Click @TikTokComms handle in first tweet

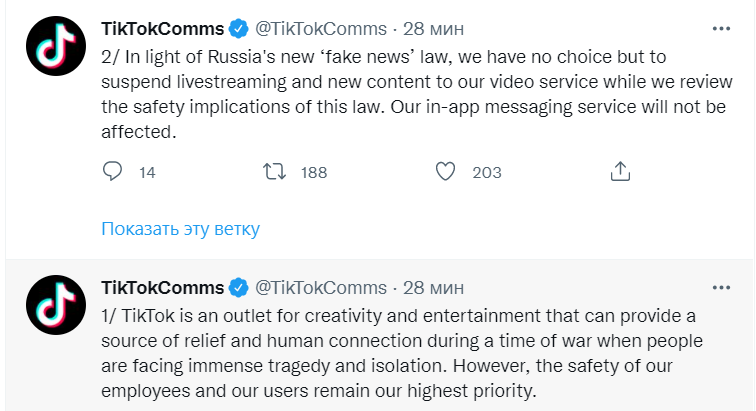[x=321, y=25]
